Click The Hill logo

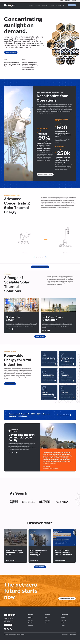[x=28, y=501]
